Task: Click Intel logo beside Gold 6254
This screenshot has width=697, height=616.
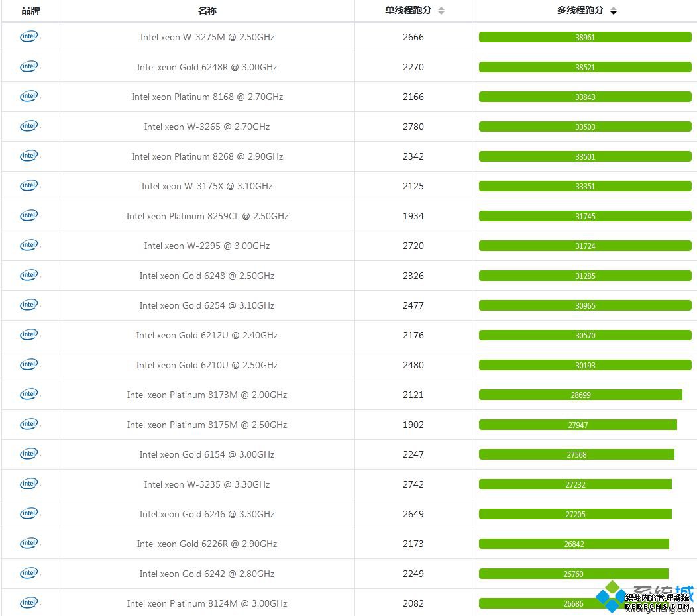Action: tap(29, 305)
